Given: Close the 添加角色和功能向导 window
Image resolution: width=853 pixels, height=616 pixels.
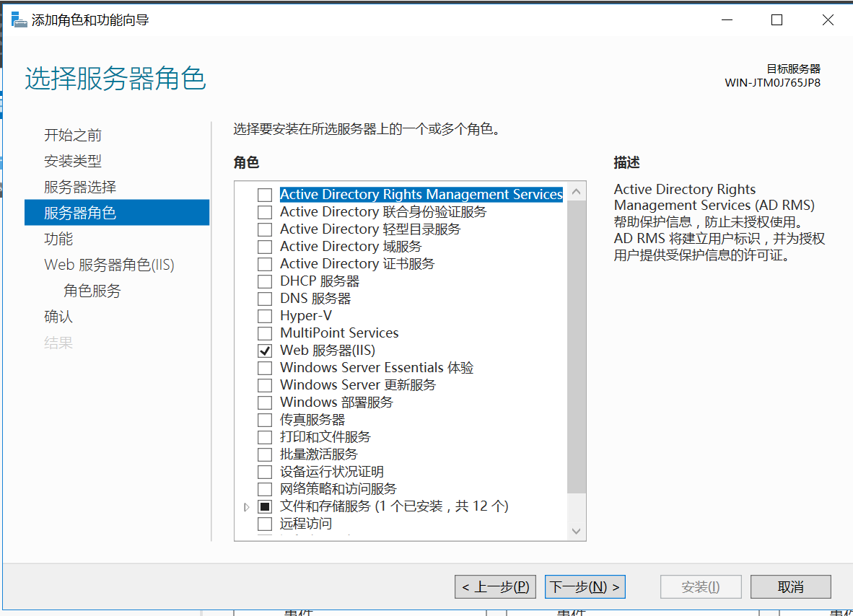Looking at the screenshot, I should [x=828, y=20].
